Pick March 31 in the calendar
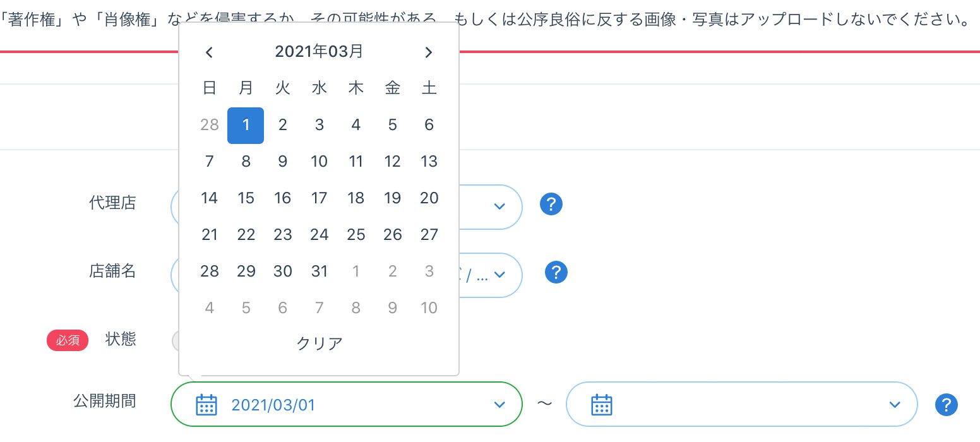The image size is (980, 442). [320, 272]
